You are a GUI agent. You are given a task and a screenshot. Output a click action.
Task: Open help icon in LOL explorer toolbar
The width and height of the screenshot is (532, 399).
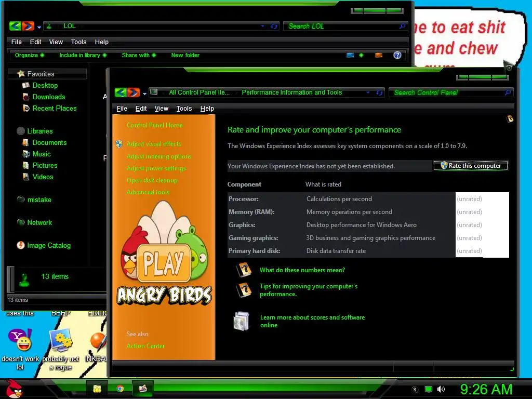[397, 55]
